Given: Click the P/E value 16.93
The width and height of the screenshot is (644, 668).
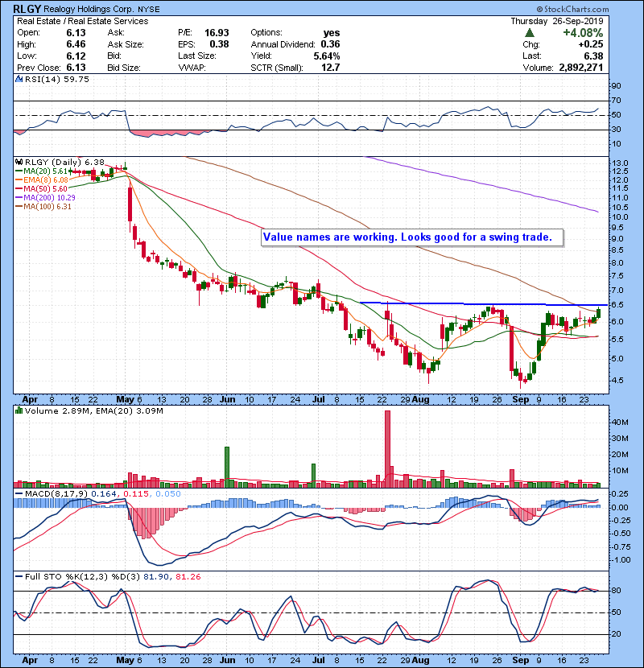Looking at the screenshot, I should point(217,33).
